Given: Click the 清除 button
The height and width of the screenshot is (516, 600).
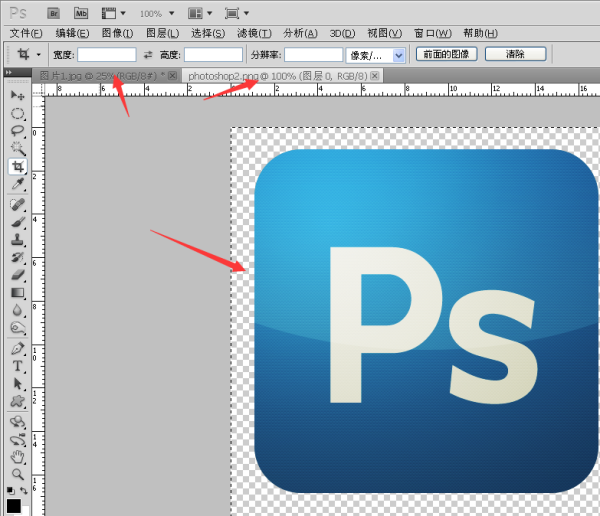Looking at the screenshot, I should point(515,54).
